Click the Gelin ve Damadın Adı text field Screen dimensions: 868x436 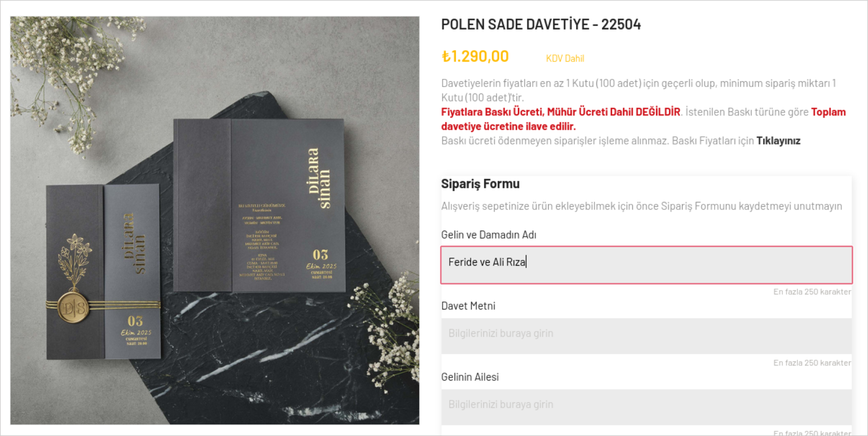coord(646,265)
